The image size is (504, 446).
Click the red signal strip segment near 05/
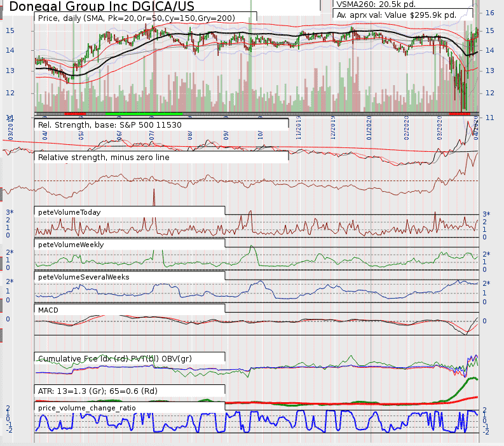[75, 114]
